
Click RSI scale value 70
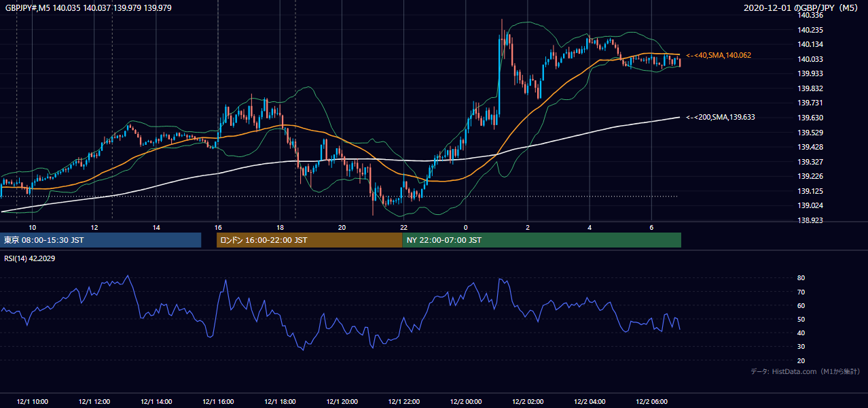[801, 292]
